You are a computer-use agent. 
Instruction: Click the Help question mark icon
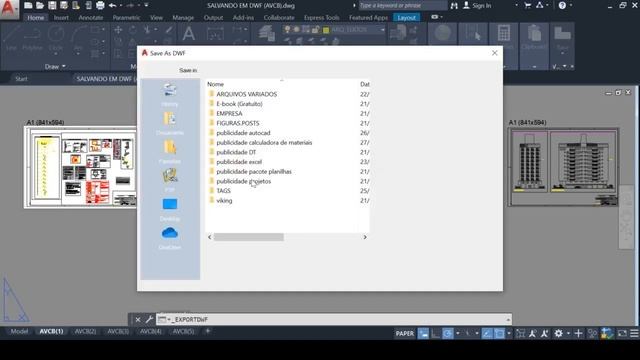(x=562, y=5)
